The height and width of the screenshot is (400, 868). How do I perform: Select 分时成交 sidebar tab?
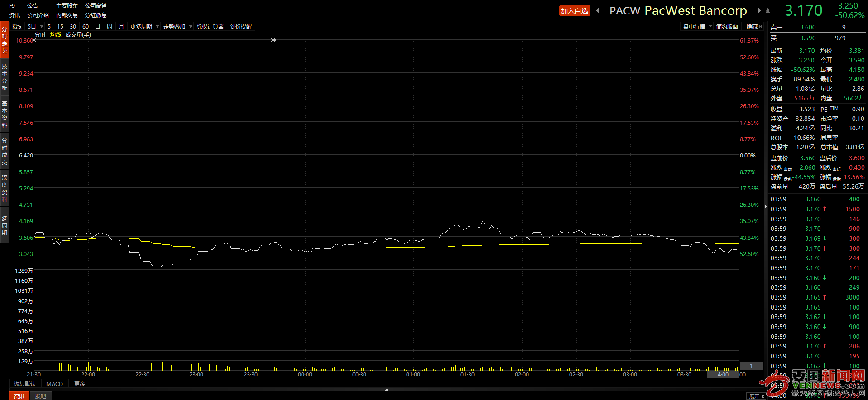5,151
